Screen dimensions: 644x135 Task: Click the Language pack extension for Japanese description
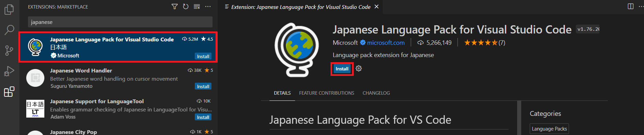pos(383,55)
